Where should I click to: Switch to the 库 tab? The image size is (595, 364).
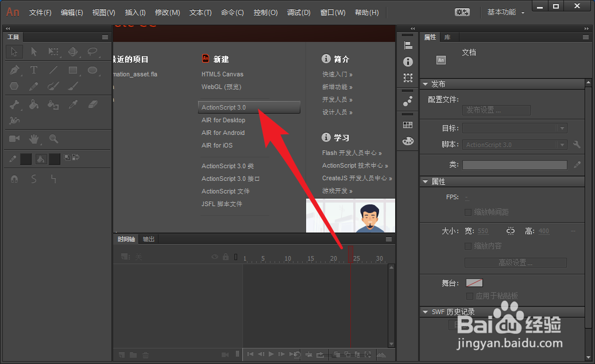point(447,37)
